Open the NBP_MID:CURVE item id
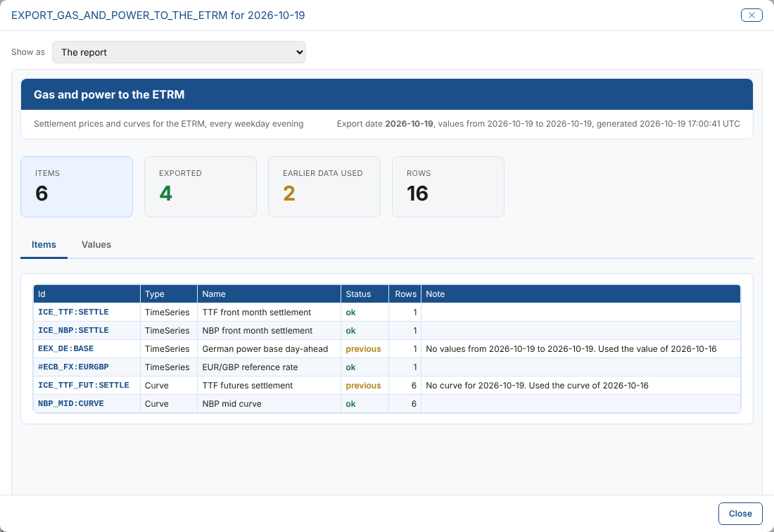Viewport: 774px width, 532px height. tap(71, 404)
